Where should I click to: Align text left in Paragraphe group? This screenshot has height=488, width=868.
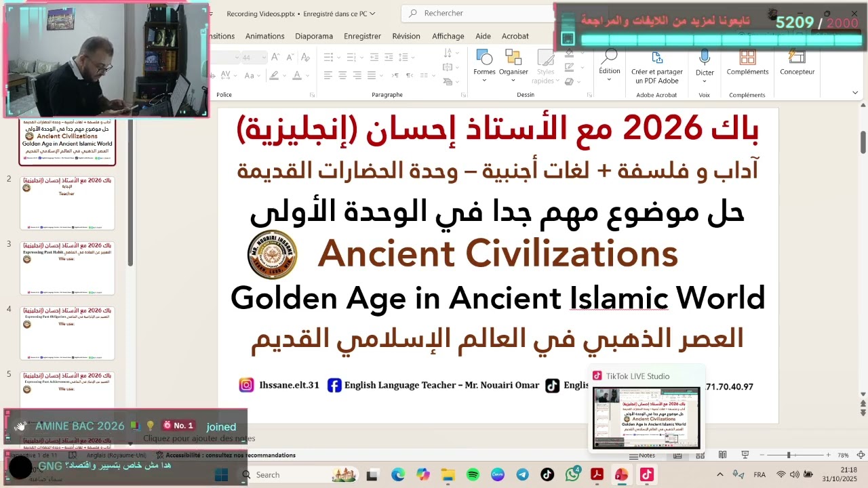click(328, 75)
